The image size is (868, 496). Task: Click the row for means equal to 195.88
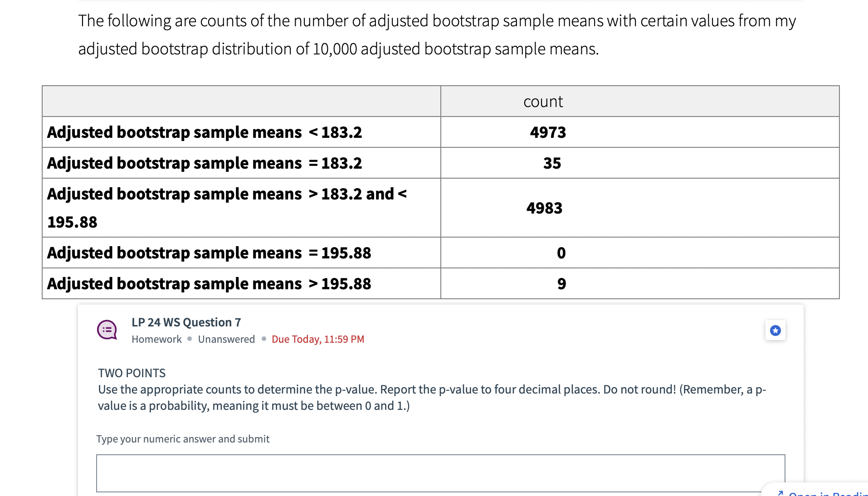(x=209, y=253)
